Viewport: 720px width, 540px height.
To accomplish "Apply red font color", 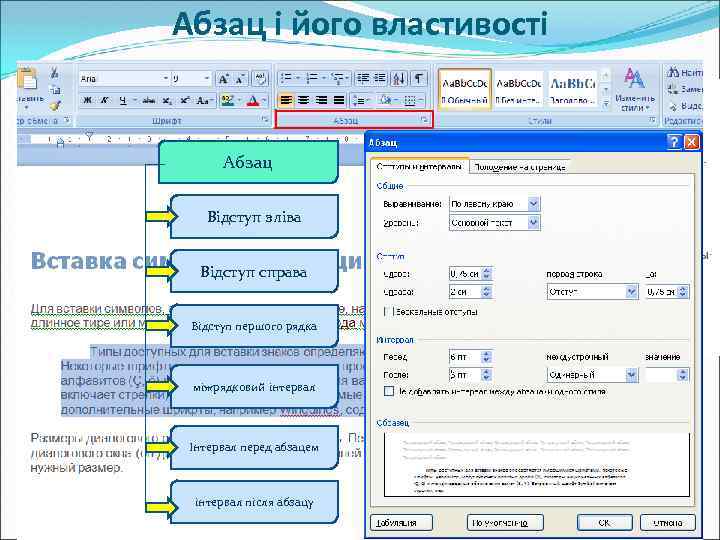I will coord(253,100).
